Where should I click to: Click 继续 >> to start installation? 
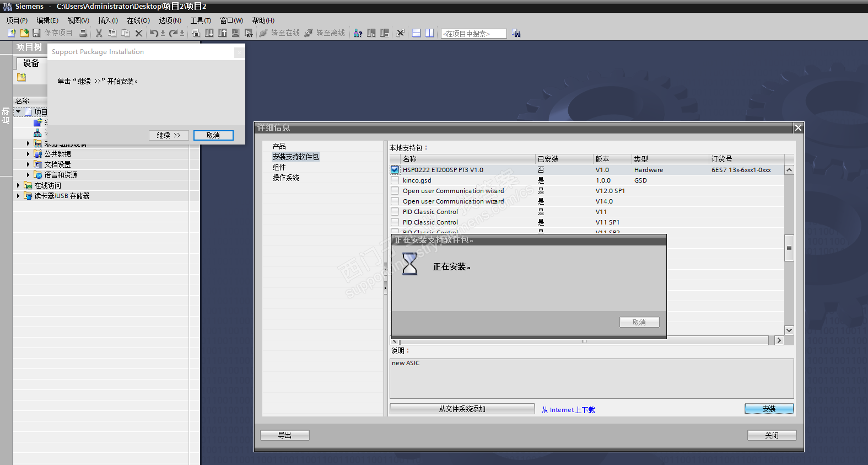169,135
